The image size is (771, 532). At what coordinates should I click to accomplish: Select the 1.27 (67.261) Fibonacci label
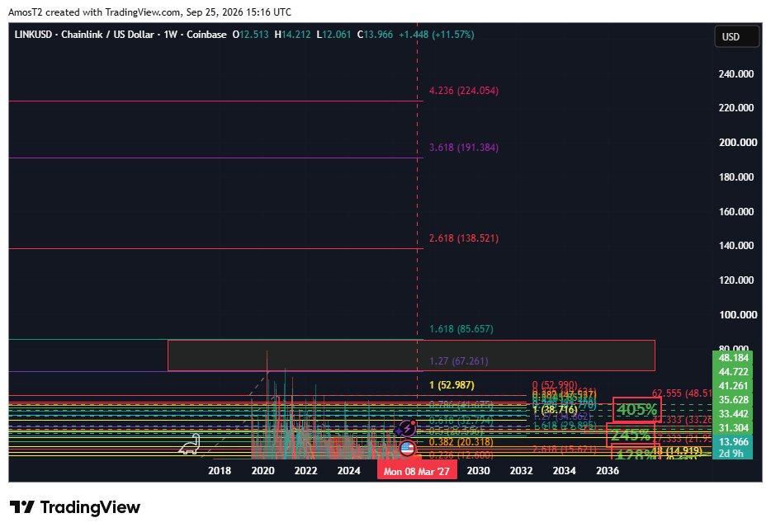pos(459,361)
